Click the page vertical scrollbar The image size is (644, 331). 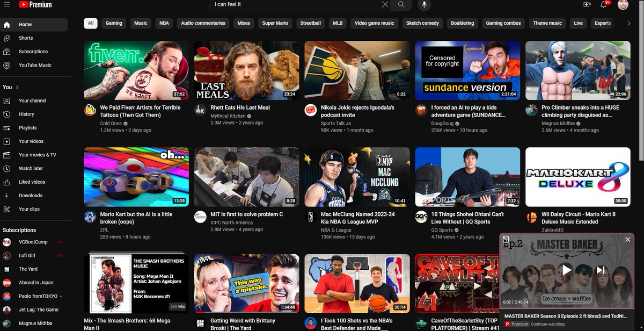click(641, 81)
